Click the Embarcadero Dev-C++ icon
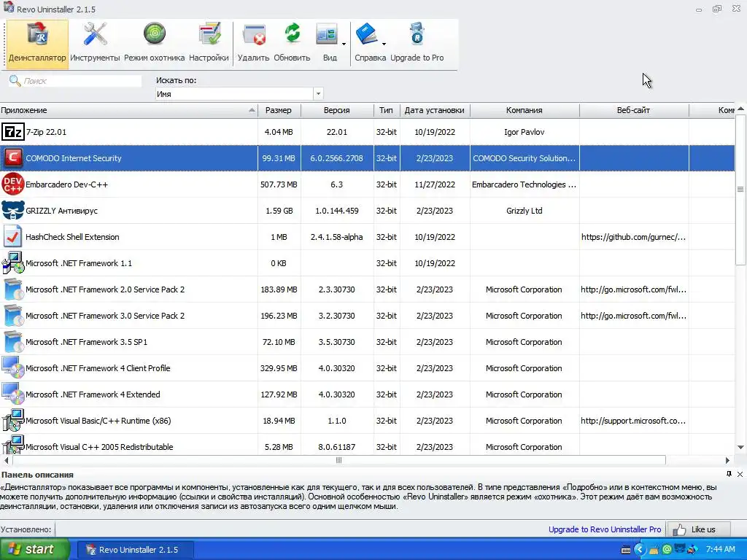Viewport: 747px width, 560px height. pos(13,184)
